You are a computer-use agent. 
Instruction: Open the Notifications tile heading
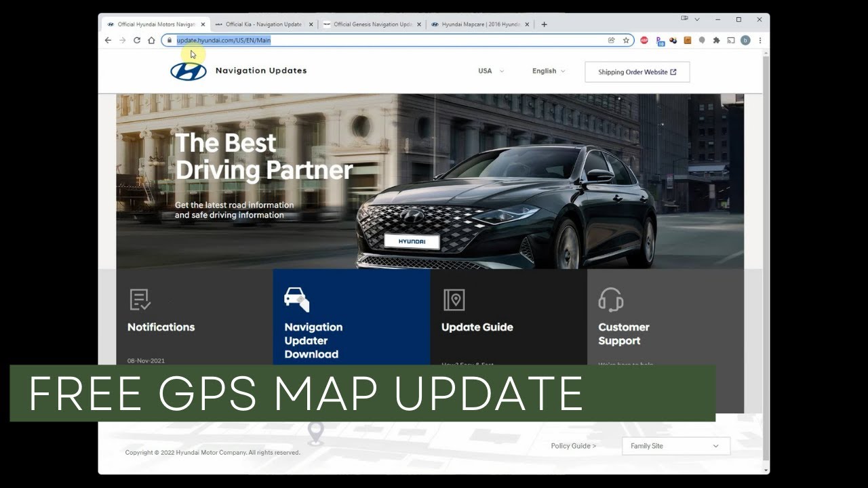(161, 327)
